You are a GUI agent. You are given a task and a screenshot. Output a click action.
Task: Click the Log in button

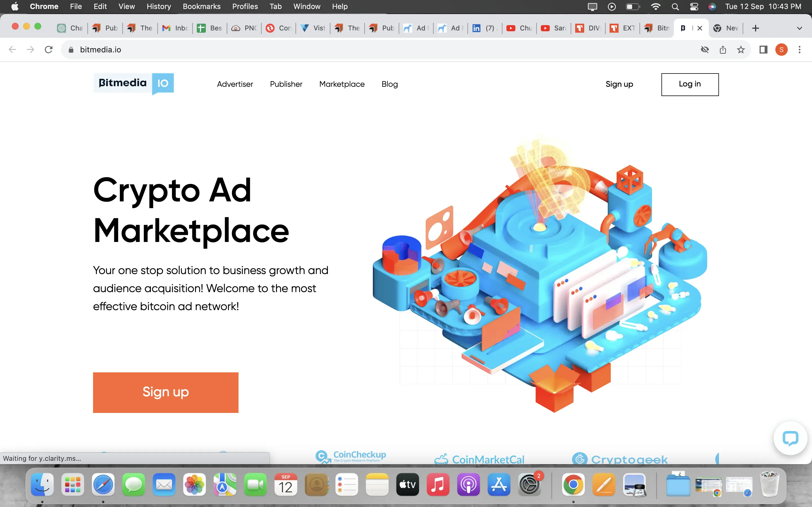[690, 84]
